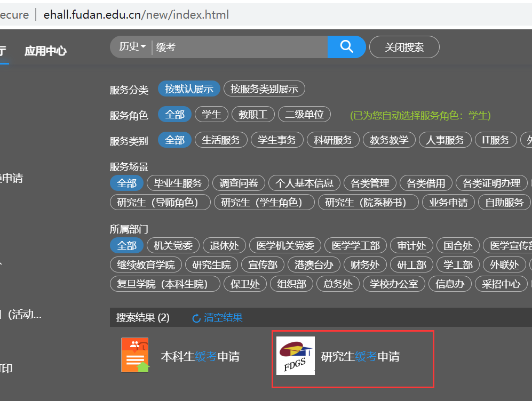Open the 本科生缓考申请 service icon

[x=134, y=355]
